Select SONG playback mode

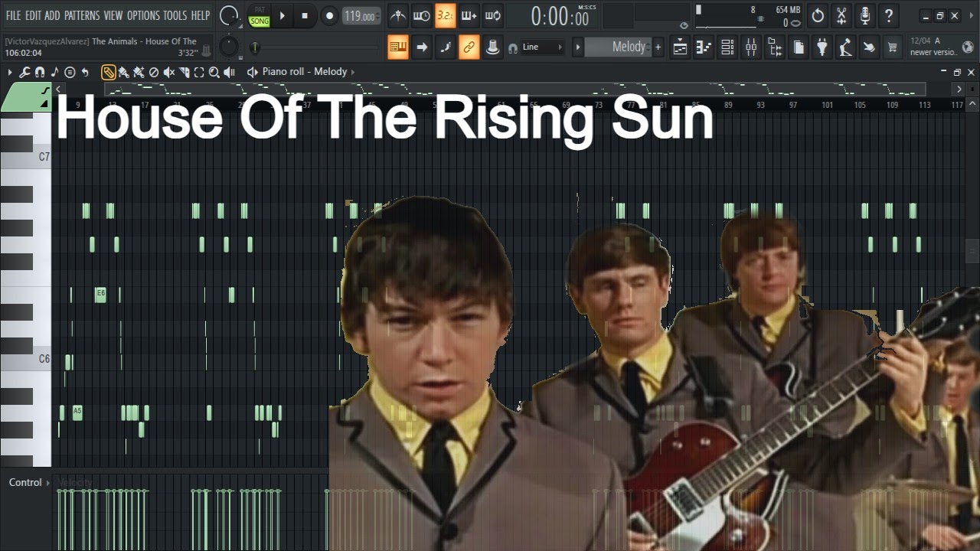click(260, 21)
